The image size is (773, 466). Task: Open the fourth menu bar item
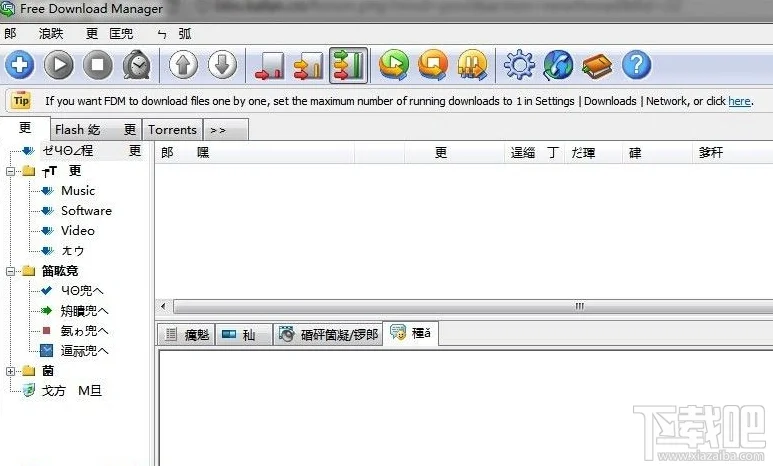(121, 34)
